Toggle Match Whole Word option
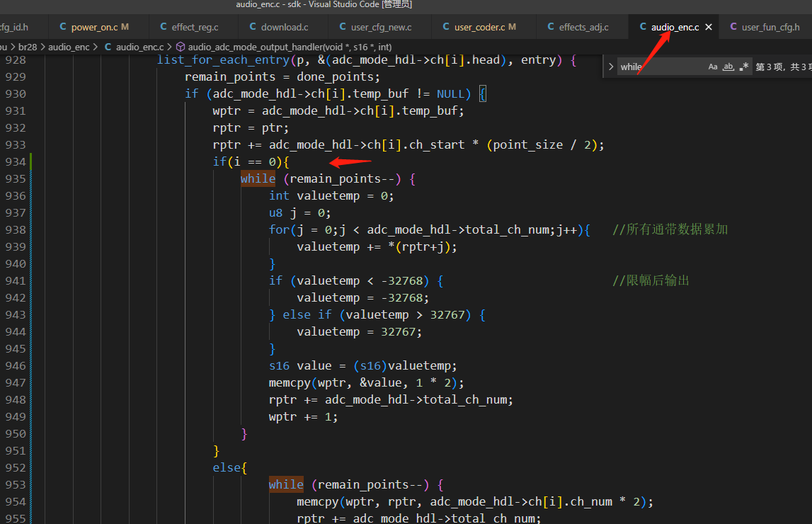Screen dimensions: 812x524 pyautogui.click(x=728, y=67)
